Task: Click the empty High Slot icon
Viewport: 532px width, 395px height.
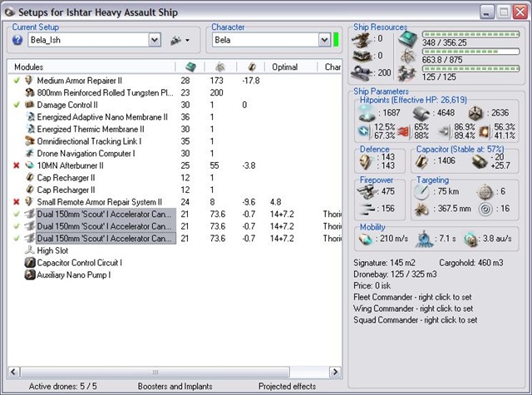Action: pos(30,250)
